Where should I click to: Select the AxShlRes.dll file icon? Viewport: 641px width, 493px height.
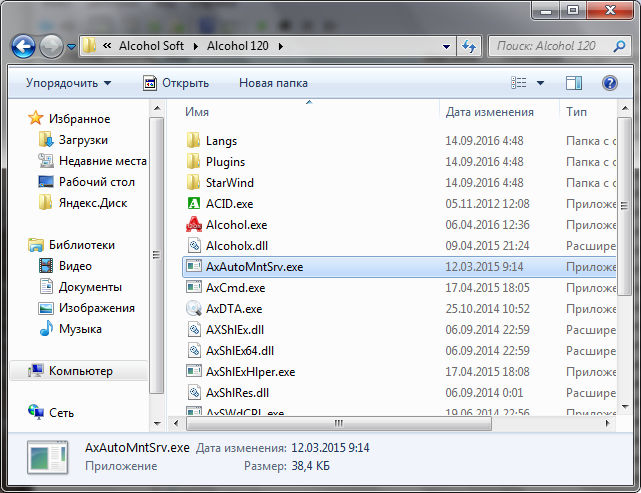(x=194, y=392)
